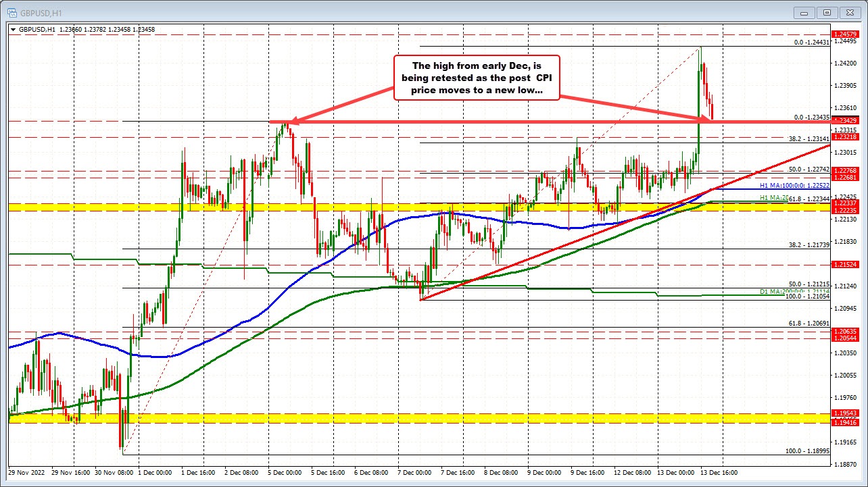The height and width of the screenshot is (487, 868).
Task: Click the 1.21240 price scale value
Action: (x=846, y=286)
